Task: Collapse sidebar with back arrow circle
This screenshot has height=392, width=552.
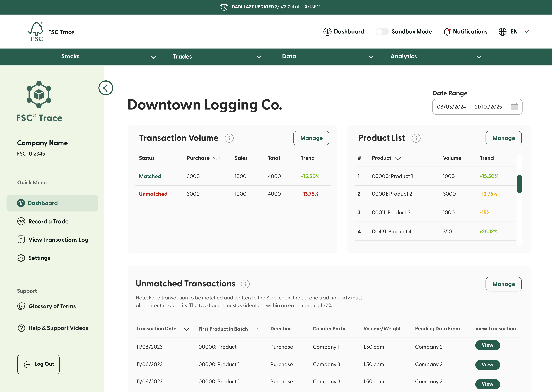Action: tap(106, 88)
